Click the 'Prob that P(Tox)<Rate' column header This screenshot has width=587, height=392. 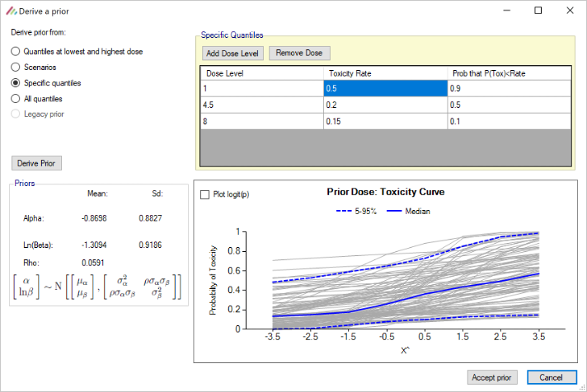pos(509,73)
